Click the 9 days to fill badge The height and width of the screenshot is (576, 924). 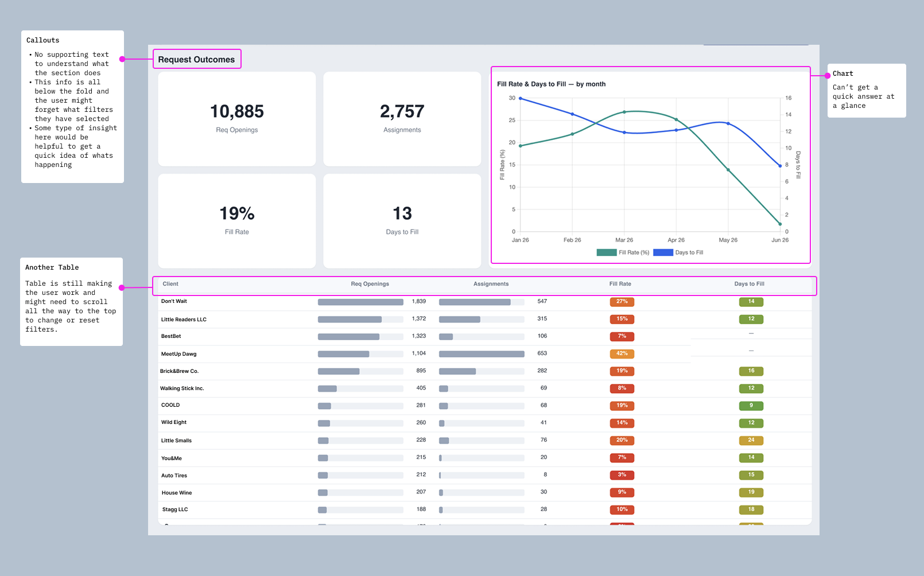751,406
